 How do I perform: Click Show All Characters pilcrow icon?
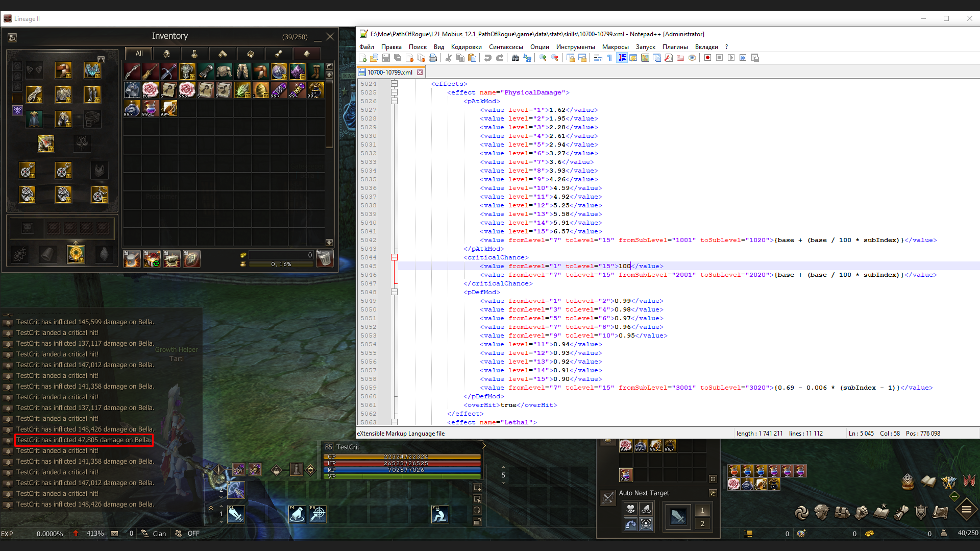[x=610, y=58]
